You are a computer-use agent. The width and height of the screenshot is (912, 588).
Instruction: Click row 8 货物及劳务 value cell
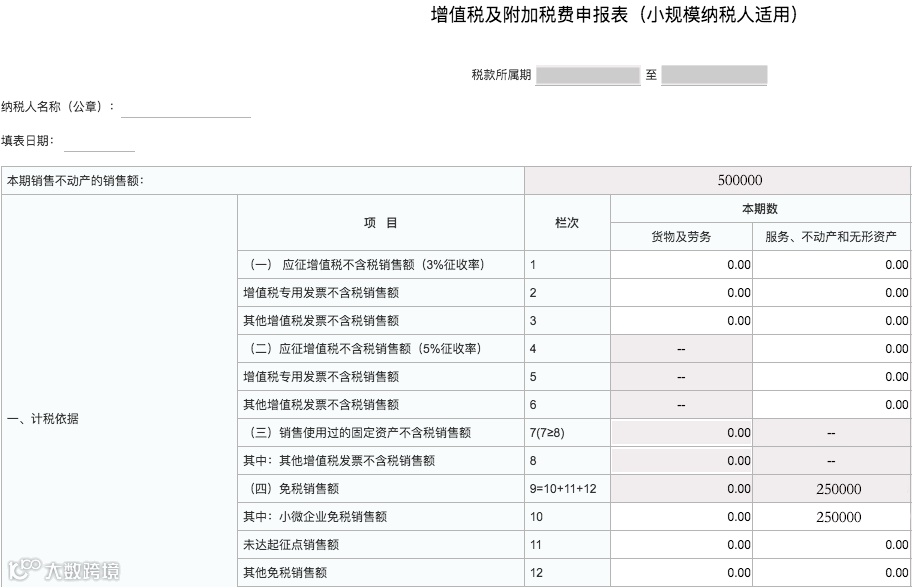[681, 460]
